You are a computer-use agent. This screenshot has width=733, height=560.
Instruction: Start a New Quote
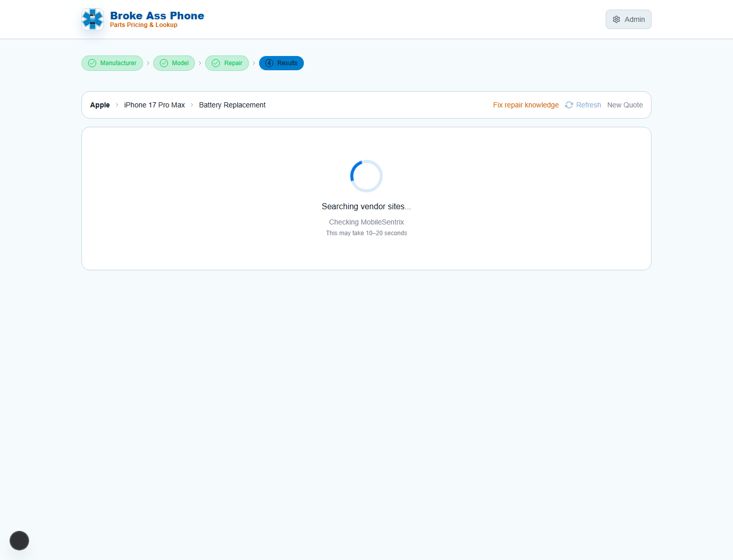click(625, 105)
